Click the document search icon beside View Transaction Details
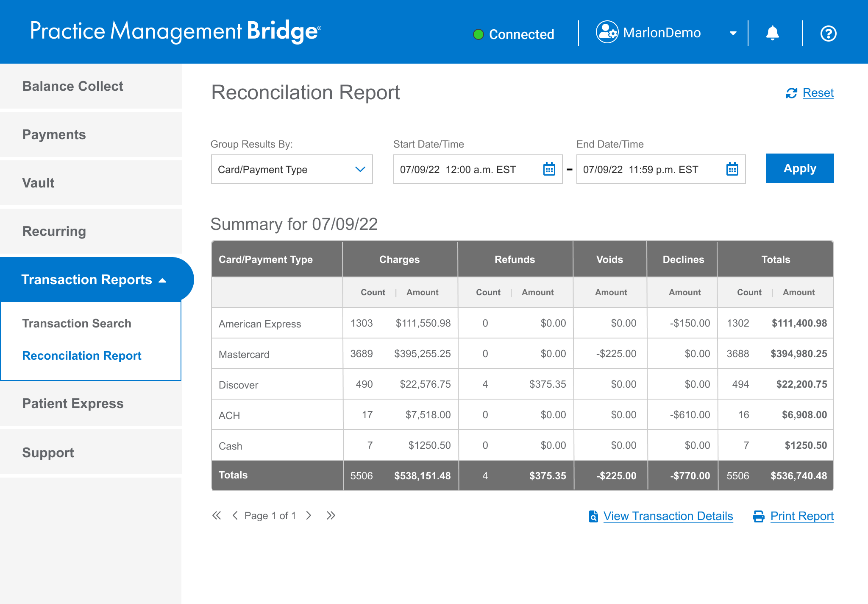868x604 pixels. [x=593, y=516]
